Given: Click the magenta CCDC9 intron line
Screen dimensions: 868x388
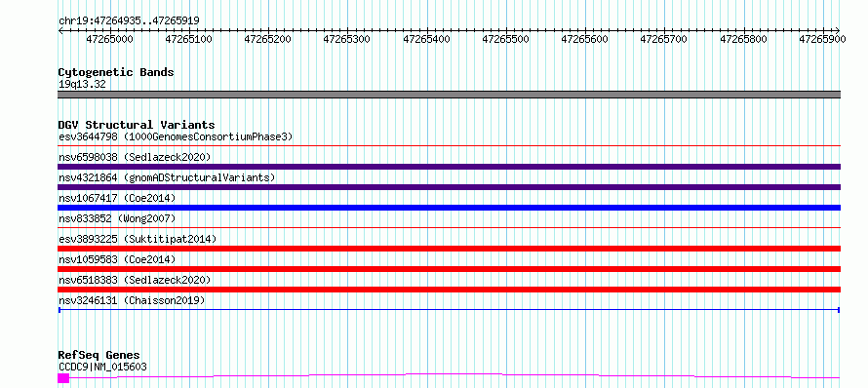Looking at the screenshot, I should coord(455,375).
